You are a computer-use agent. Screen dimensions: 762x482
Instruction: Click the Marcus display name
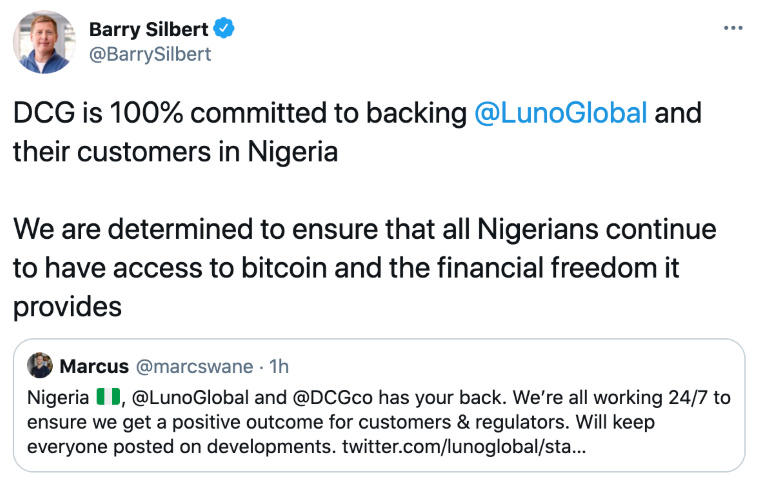[93, 365]
